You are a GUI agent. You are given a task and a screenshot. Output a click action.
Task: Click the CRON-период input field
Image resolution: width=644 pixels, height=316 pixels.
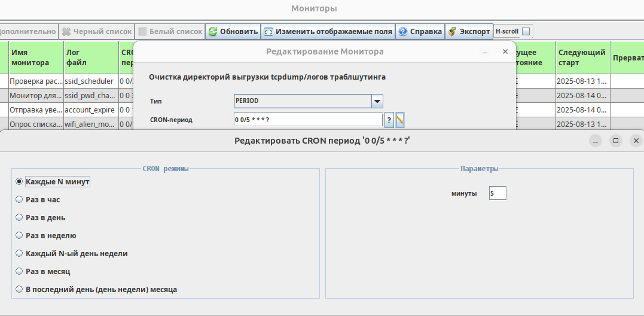309,120
